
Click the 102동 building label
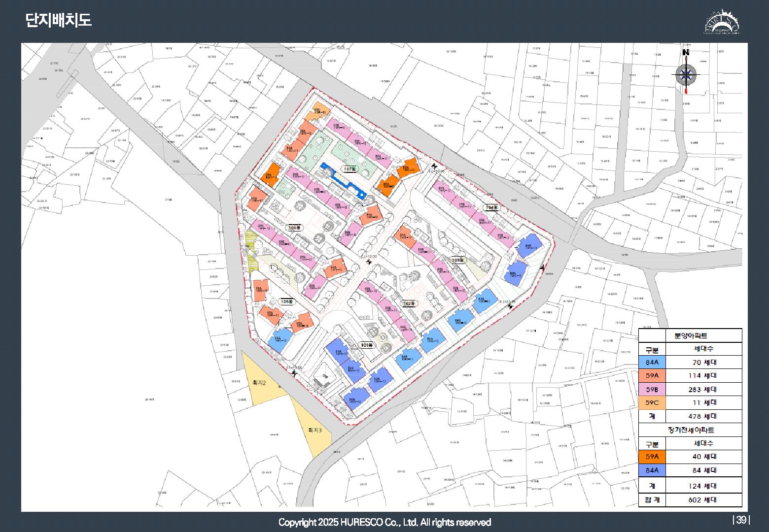pyautogui.click(x=409, y=303)
